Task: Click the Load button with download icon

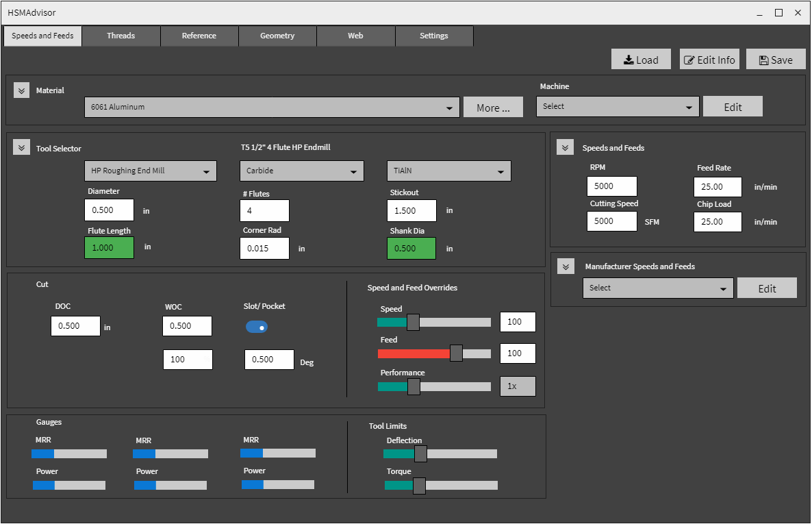Action: pyautogui.click(x=640, y=60)
